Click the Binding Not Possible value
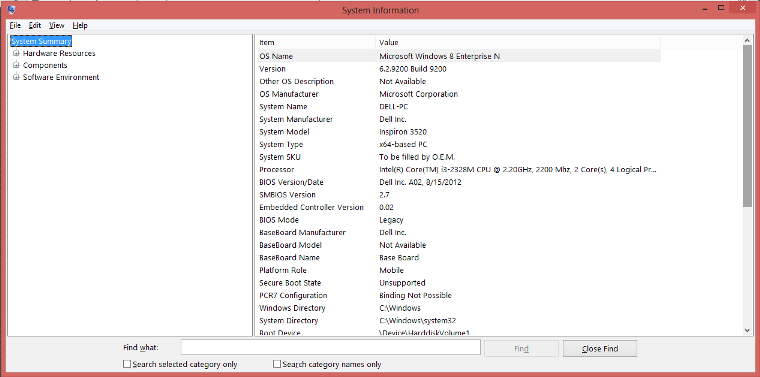 coord(415,296)
